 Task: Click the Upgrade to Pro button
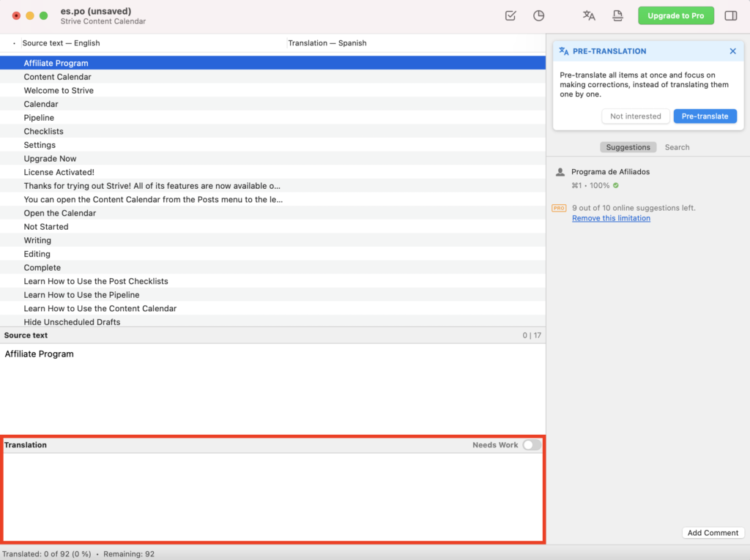coord(676,16)
